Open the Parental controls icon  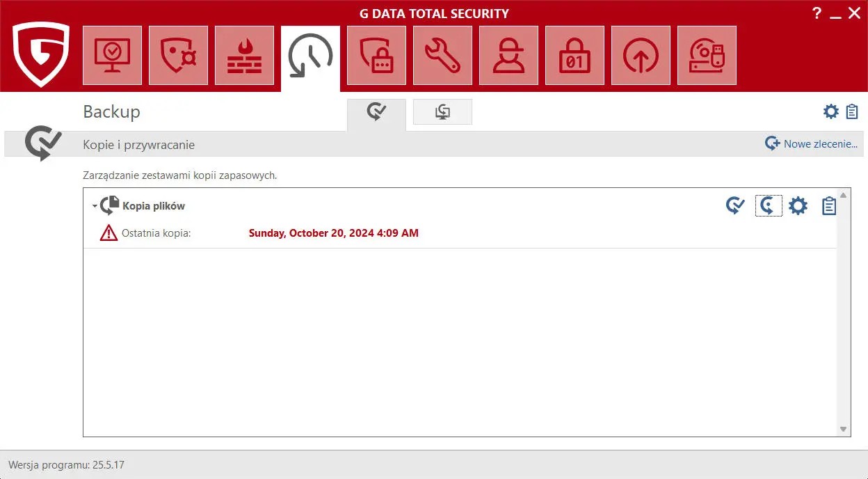coord(508,56)
